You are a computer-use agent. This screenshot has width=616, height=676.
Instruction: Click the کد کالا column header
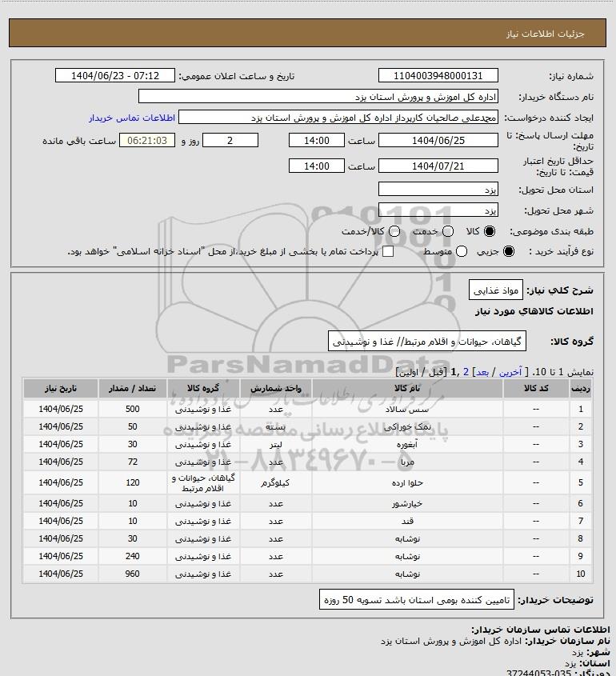pos(536,388)
